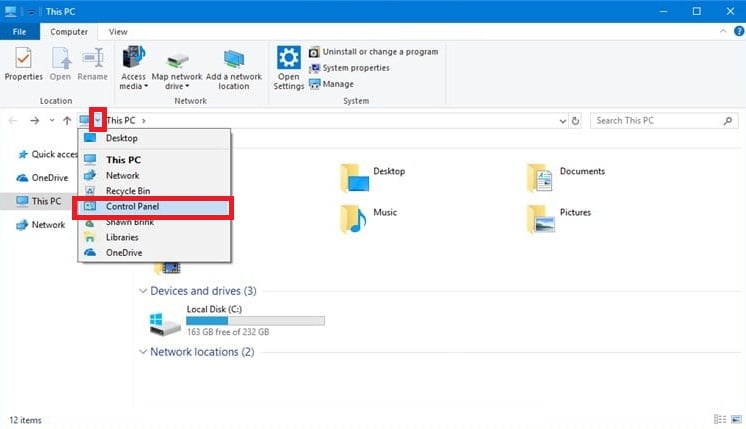
Task: Open the File tab
Action: [x=20, y=32]
